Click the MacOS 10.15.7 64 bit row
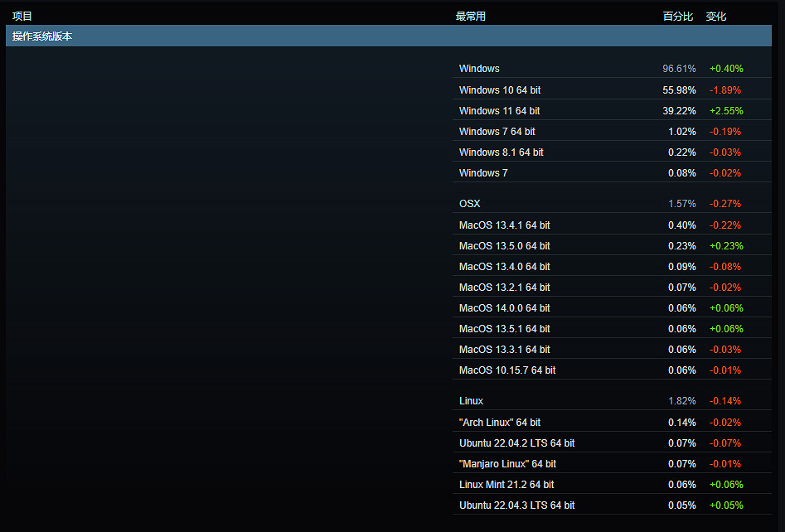 pyautogui.click(x=507, y=370)
